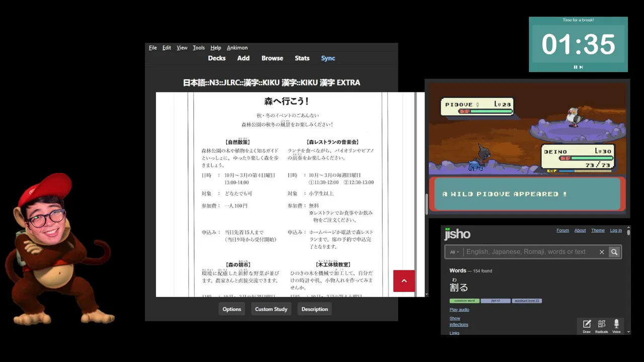Click the jisho magnifier search button
The image size is (644, 362).
click(x=614, y=252)
